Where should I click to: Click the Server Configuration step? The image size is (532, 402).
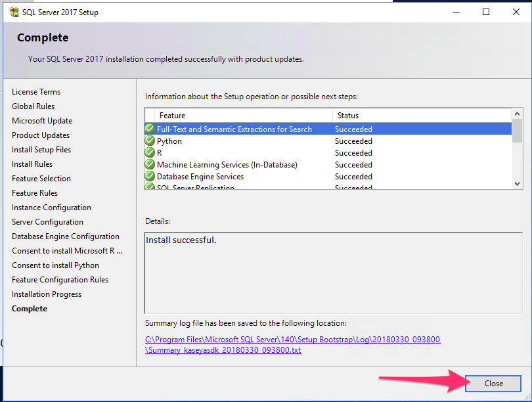(x=47, y=222)
